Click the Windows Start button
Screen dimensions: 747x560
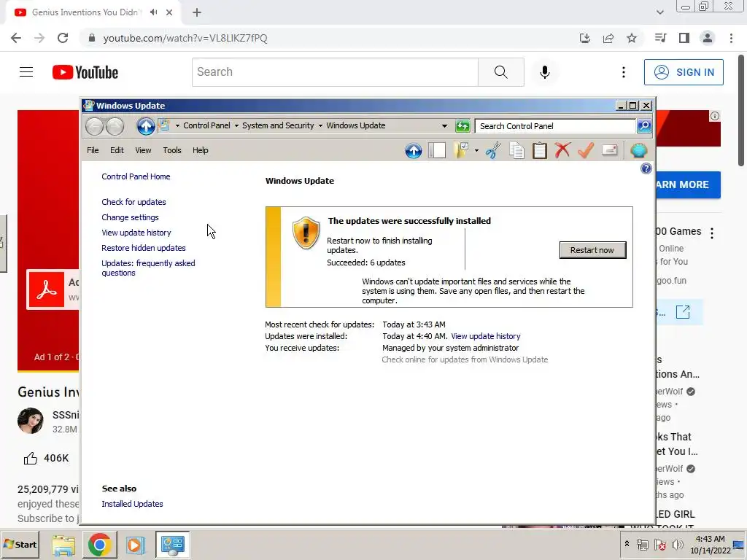coord(20,544)
